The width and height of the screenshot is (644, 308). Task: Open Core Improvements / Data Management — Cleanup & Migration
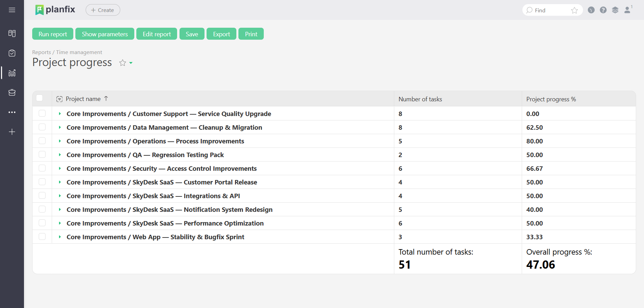click(x=164, y=127)
